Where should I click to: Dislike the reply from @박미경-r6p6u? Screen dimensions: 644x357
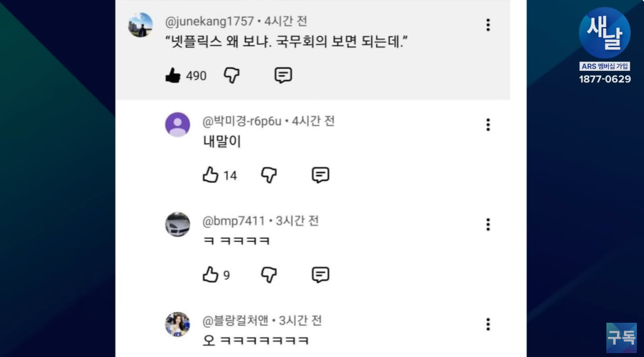(x=268, y=175)
